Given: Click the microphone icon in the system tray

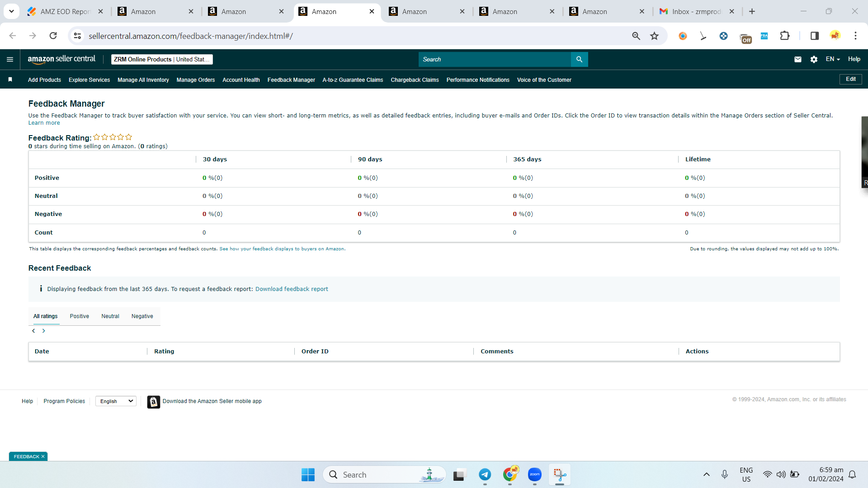Looking at the screenshot, I should click(x=725, y=474).
